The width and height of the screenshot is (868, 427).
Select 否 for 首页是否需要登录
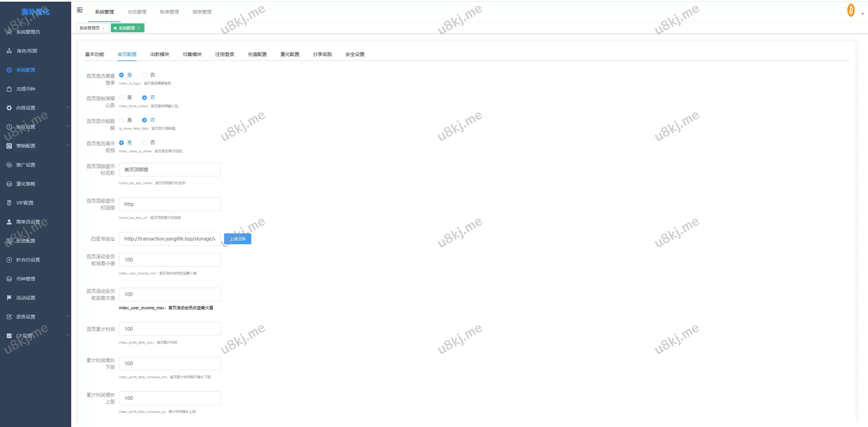point(145,75)
